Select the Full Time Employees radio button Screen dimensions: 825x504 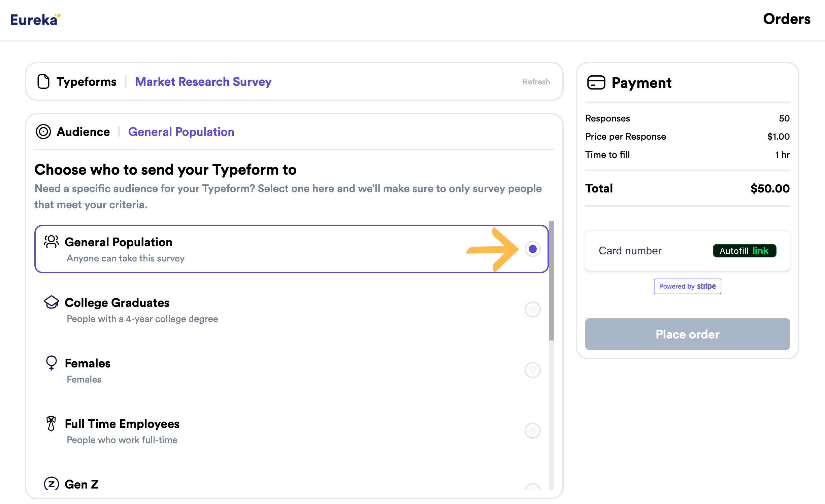(532, 431)
